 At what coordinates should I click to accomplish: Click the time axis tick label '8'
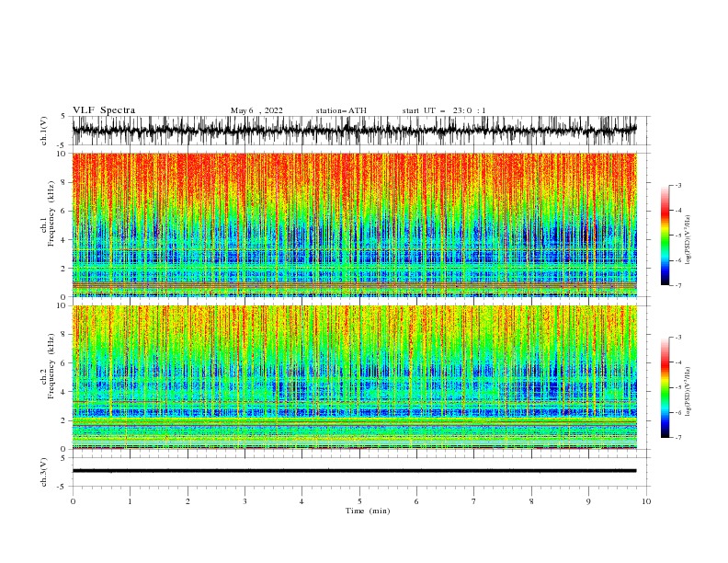tap(531, 501)
